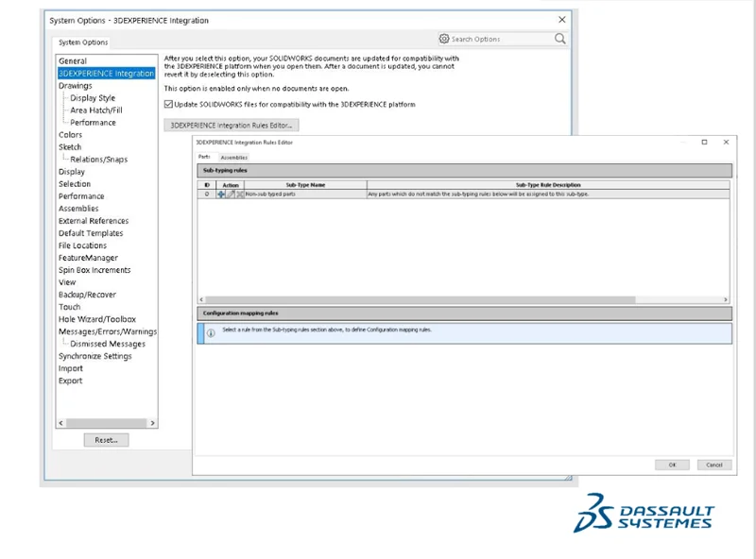The width and height of the screenshot is (756, 559).
Task: Select Assemblies in the left options list
Action: (x=78, y=209)
